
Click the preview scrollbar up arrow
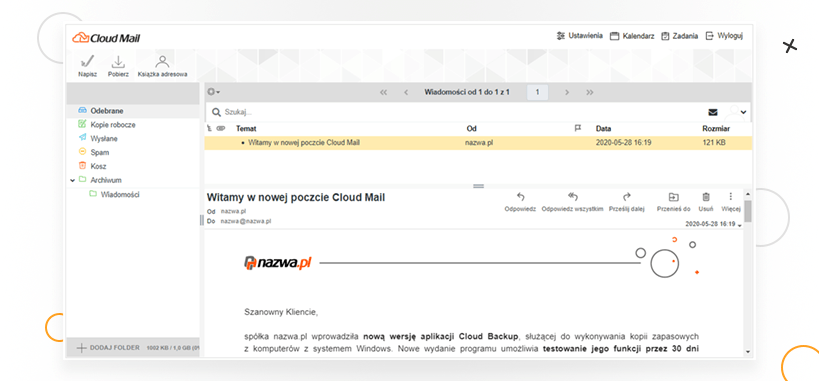[x=748, y=193]
